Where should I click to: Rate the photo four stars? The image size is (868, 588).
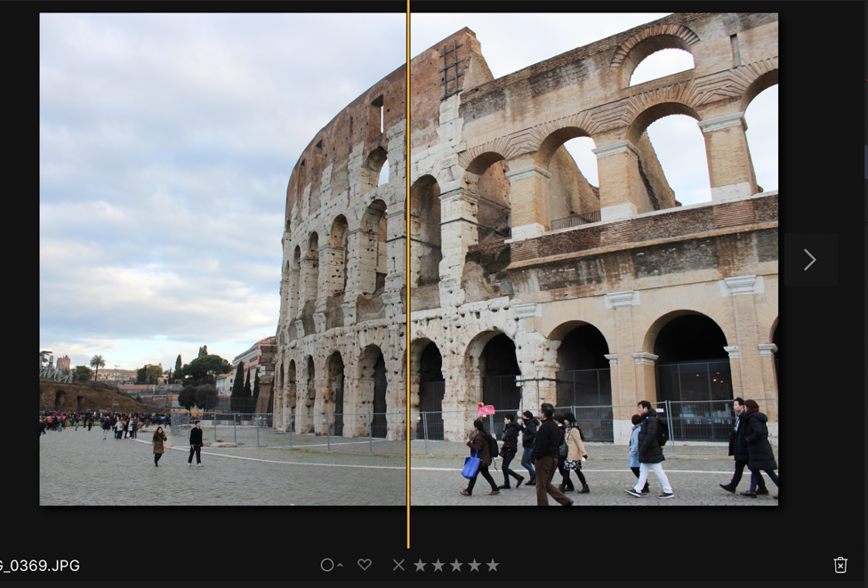click(474, 565)
